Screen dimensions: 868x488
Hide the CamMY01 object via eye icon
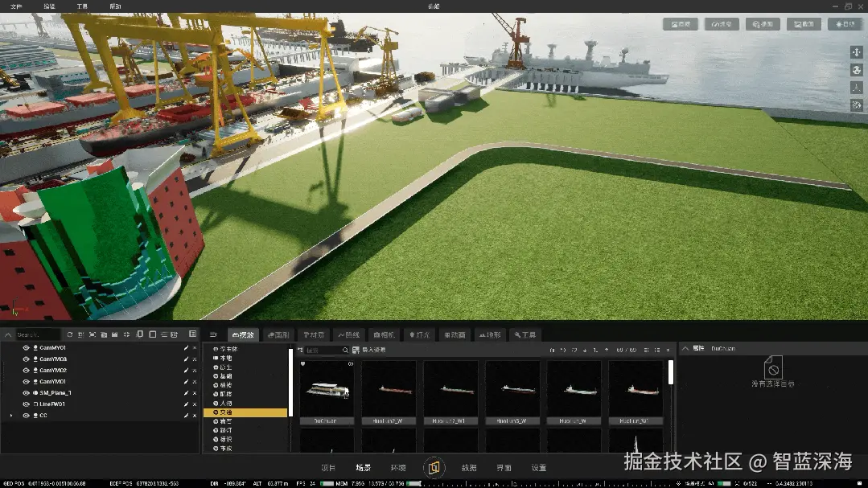26,348
